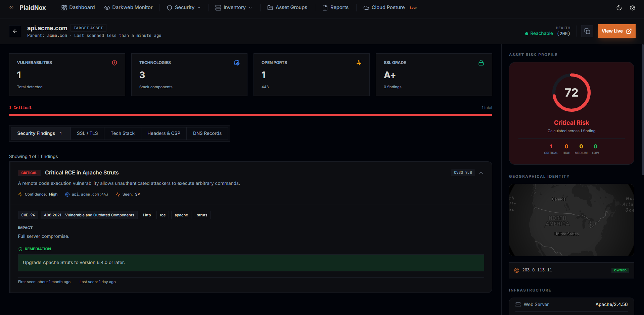Open settings via the gear icon
The width and height of the screenshot is (644, 315).
[632, 8]
